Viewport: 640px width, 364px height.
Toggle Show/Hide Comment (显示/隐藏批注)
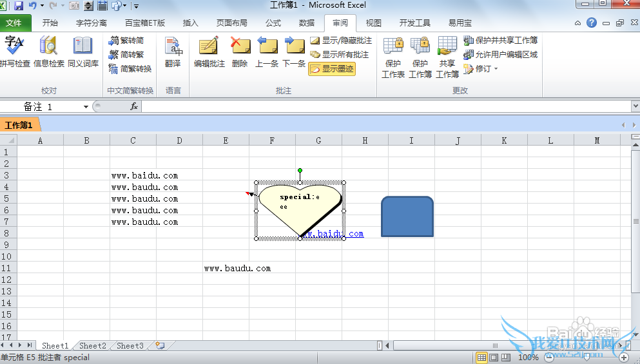[341, 41]
